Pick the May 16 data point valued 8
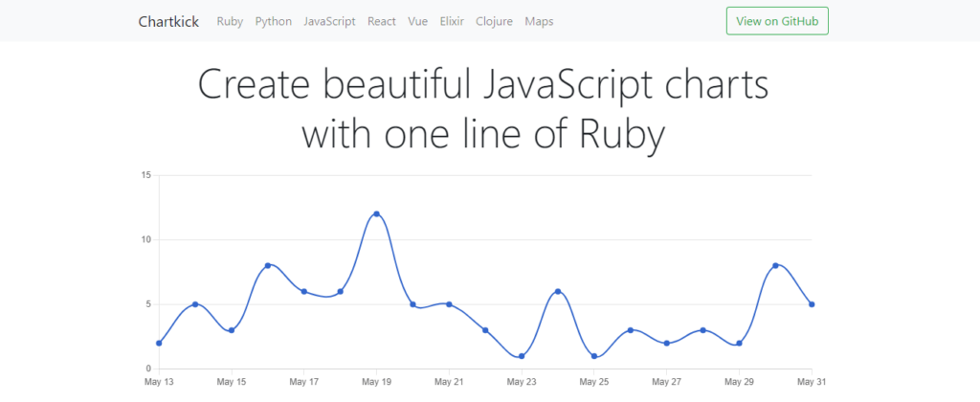 (268, 265)
